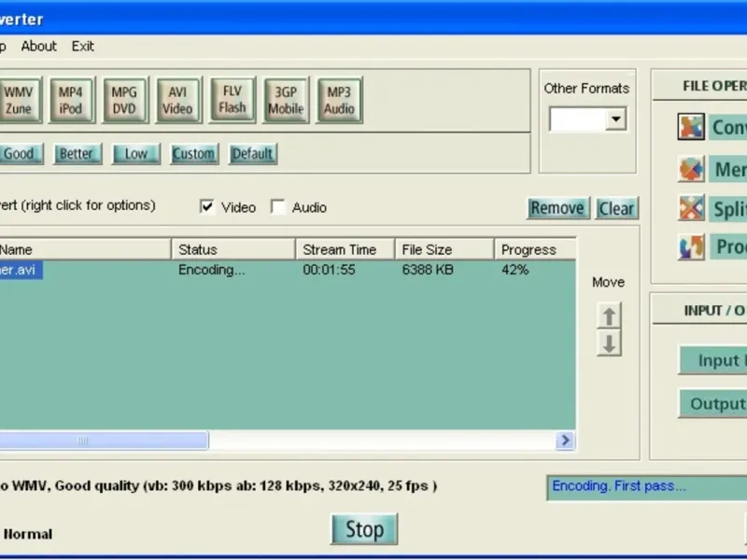Select the .avi file row
Image resolution: width=747 pixels, height=560 pixels.
point(288,270)
